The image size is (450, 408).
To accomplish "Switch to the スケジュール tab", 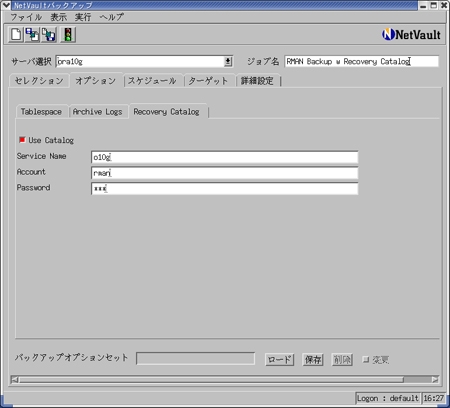I will click(x=152, y=81).
